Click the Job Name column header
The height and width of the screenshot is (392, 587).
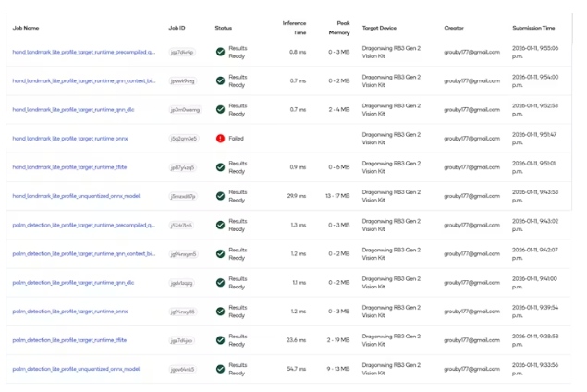(26, 28)
